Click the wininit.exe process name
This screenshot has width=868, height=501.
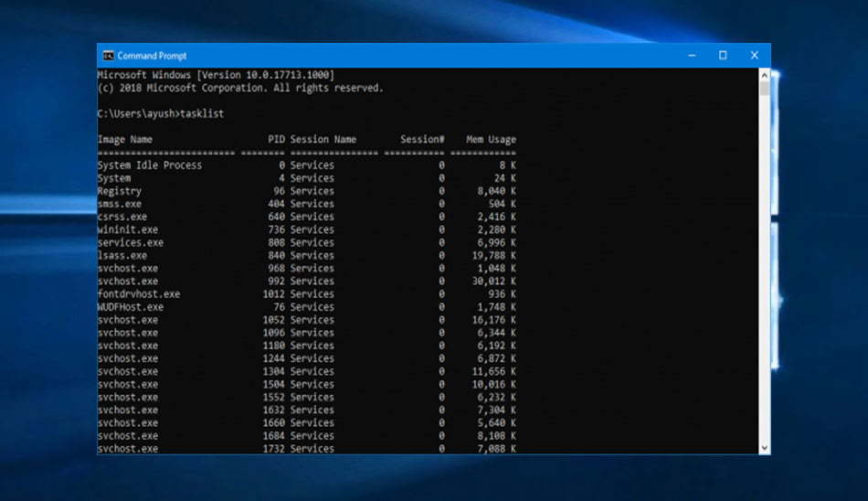[128, 229]
